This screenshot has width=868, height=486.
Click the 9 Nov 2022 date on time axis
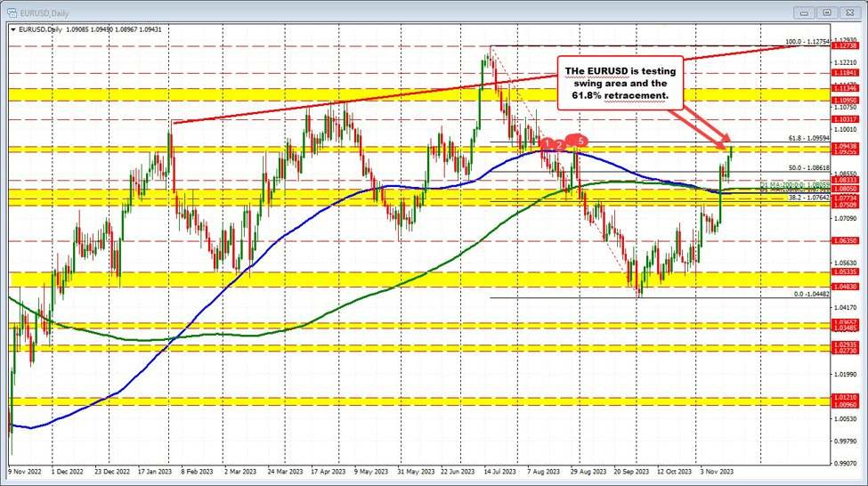click(x=25, y=473)
